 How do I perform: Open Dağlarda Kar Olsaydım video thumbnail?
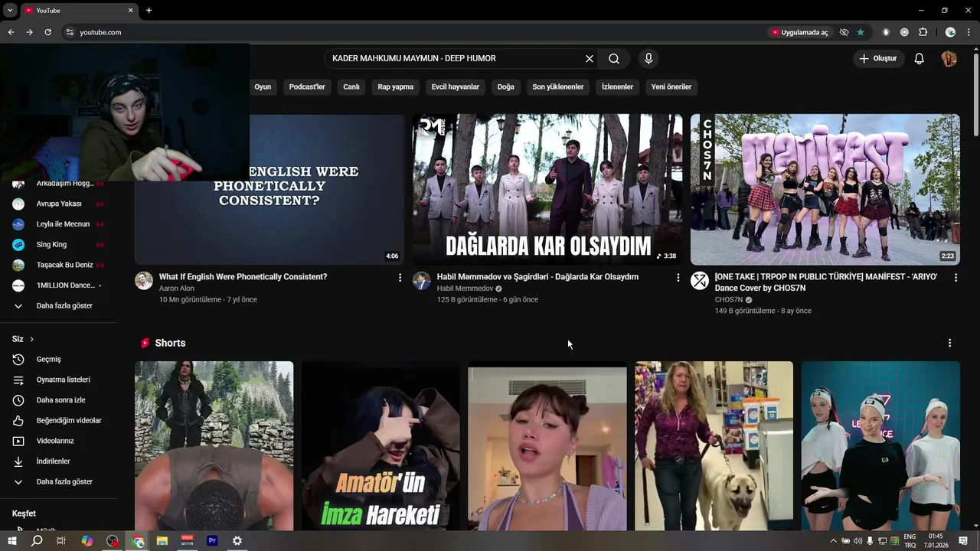pyautogui.click(x=547, y=190)
